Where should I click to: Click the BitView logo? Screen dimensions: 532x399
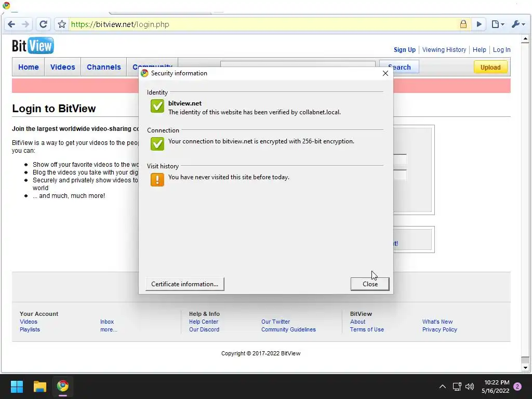point(33,46)
